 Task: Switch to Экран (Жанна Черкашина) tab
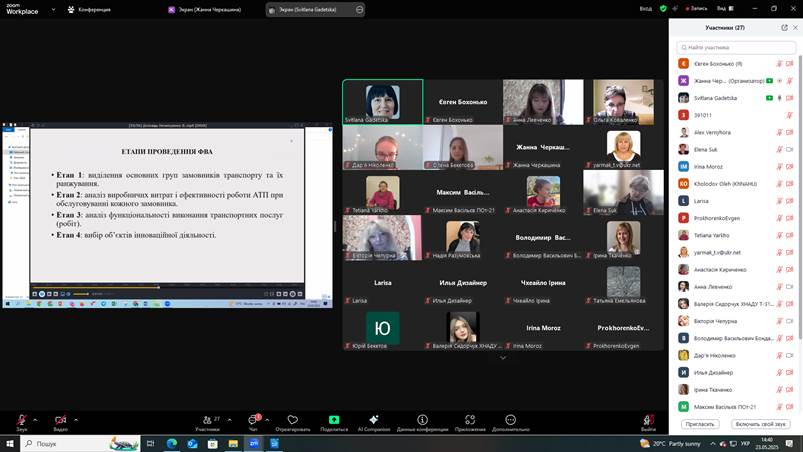coord(211,8)
